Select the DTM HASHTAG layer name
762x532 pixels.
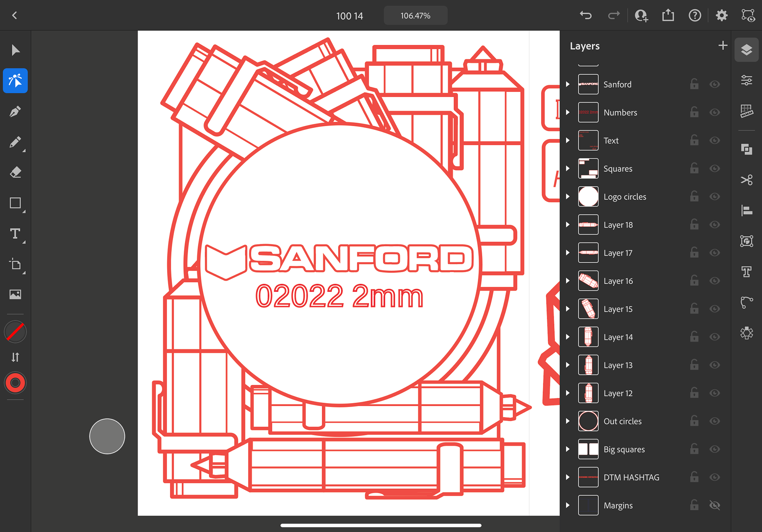click(631, 477)
